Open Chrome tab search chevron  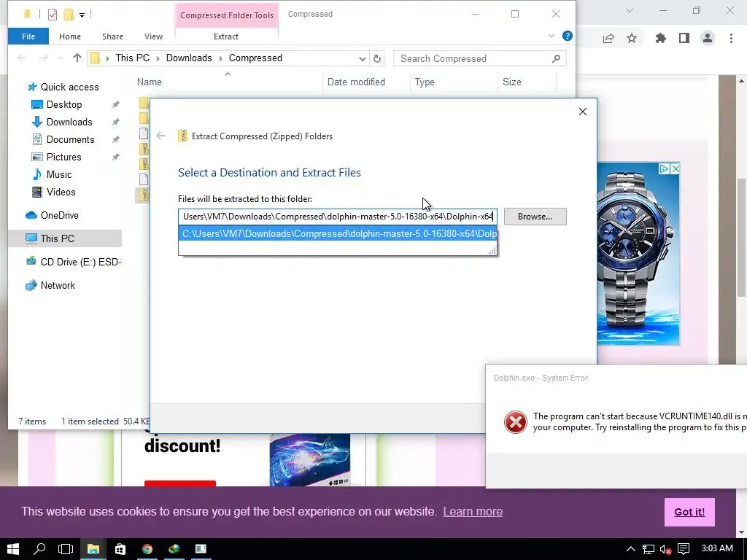click(630, 10)
